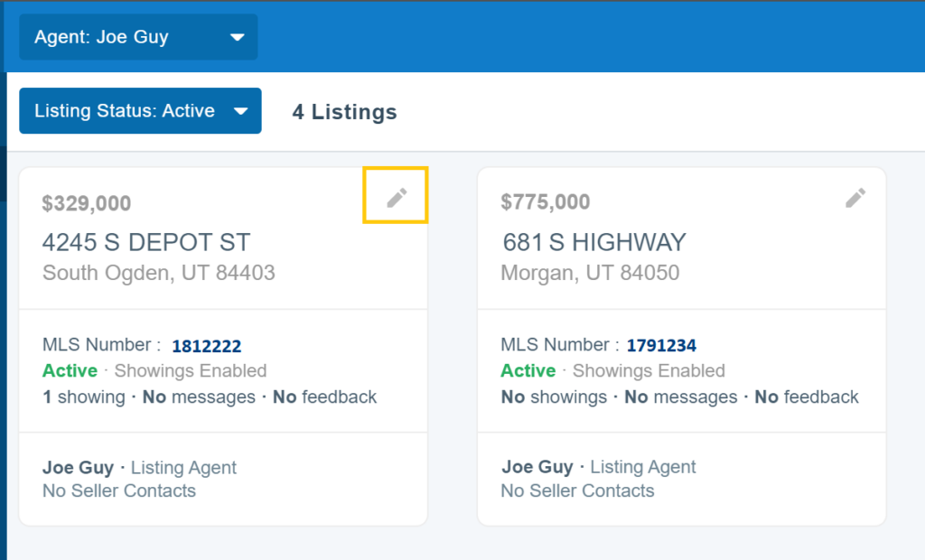Image resolution: width=925 pixels, height=560 pixels.
Task: Click No showings on the Highway listing
Action: pyautogui.click(x=554, y=397)
